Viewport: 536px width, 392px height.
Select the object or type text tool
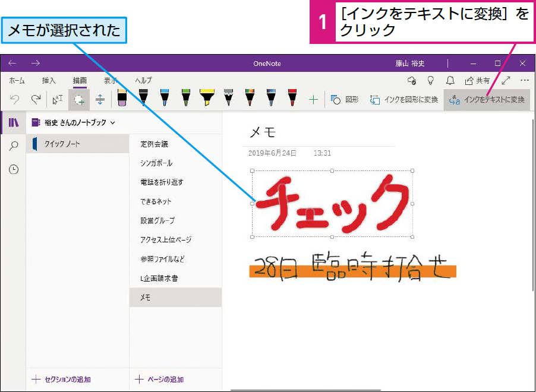58,99
